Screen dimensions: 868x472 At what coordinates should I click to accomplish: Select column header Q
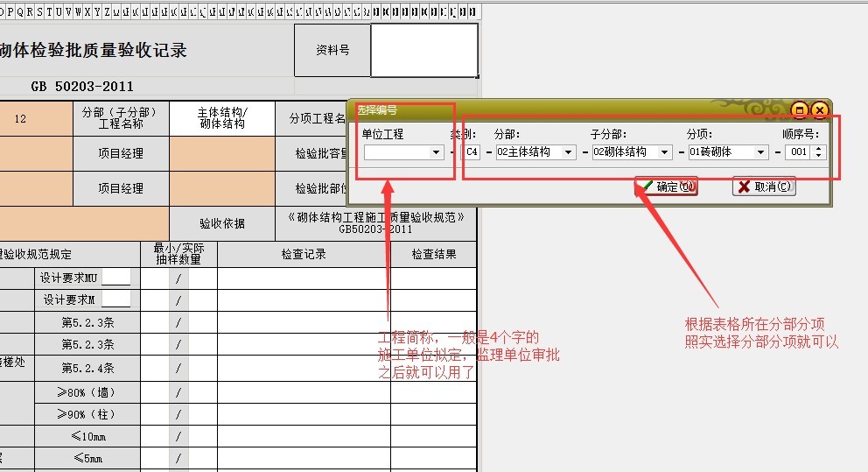click(19, 11)
